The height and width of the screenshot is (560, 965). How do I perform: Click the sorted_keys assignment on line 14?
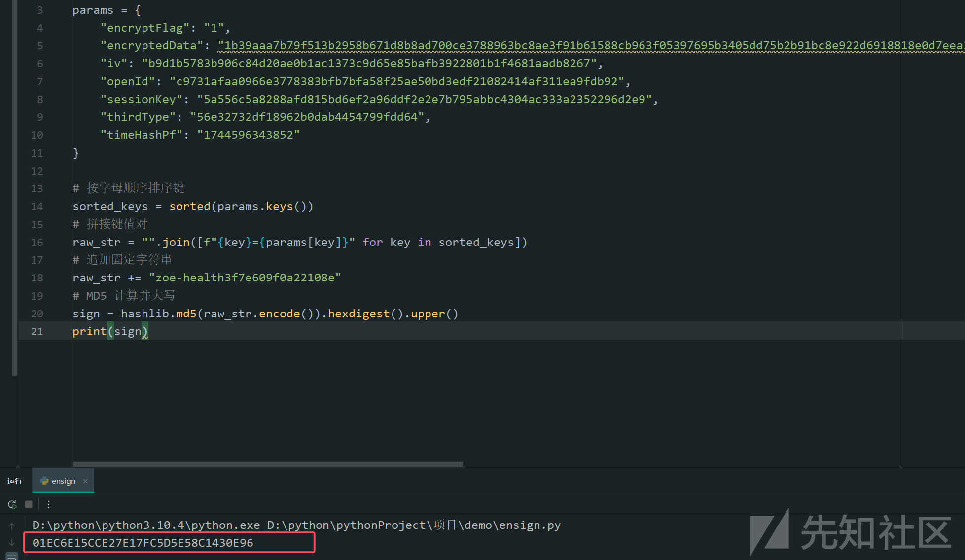click(110, 207)
